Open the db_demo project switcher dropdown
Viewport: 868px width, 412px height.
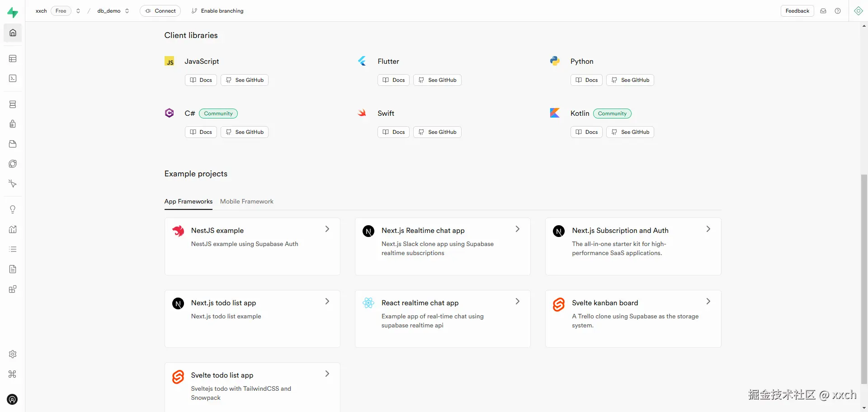point(127,11)
